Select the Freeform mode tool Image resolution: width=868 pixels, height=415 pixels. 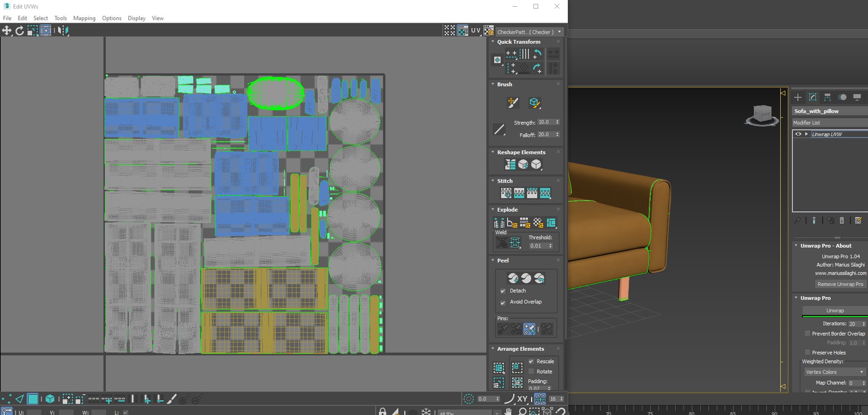(x=46, y=30)
